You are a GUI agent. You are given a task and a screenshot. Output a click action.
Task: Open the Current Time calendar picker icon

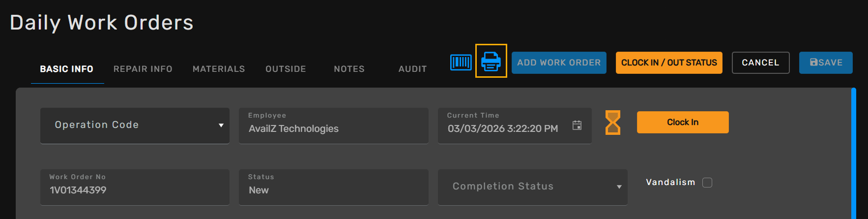577,125
